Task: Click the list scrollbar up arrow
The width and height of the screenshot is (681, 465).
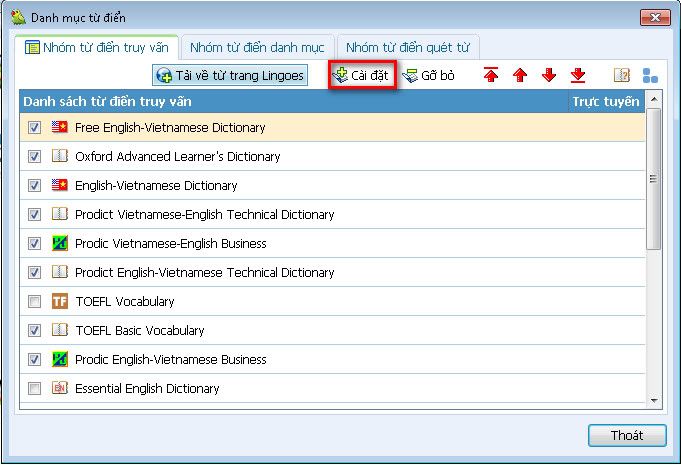Action: [x=654, y=101]
